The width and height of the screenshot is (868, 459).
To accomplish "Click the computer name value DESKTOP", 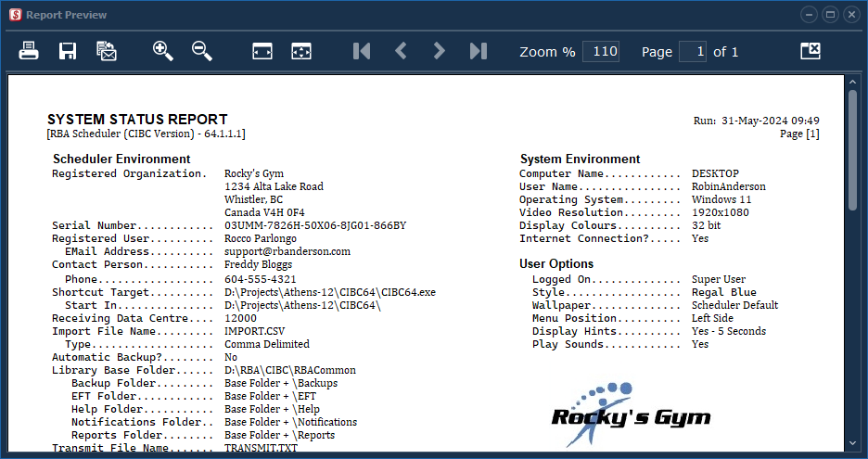I will [x=715, y=173].
